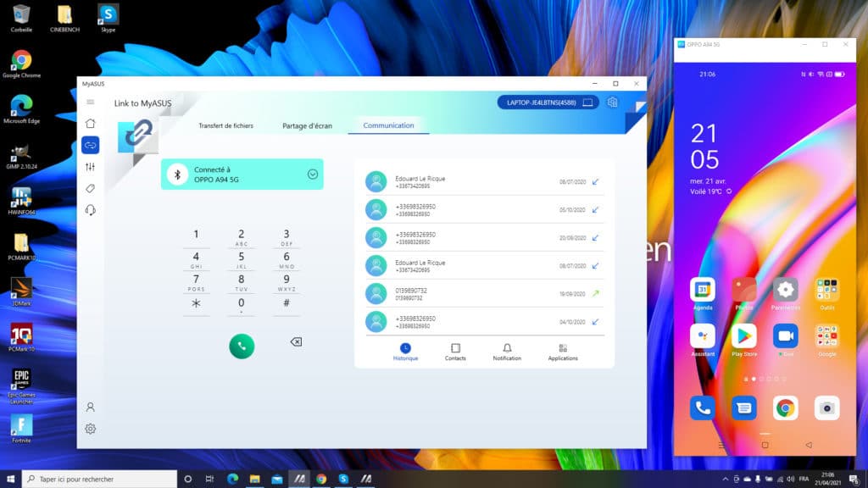
Task: Open Outils folder on OPPO phone screen
Action: 827,294
